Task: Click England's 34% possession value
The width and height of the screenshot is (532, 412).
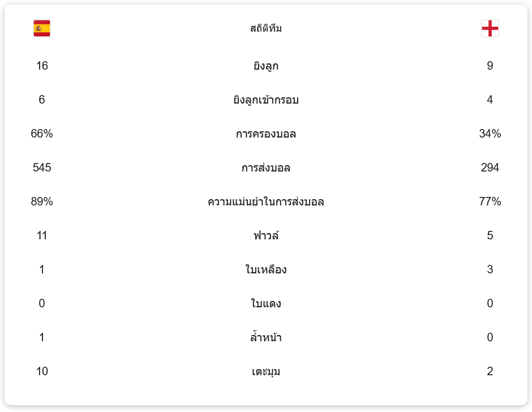Action: [x=490, y=134]
